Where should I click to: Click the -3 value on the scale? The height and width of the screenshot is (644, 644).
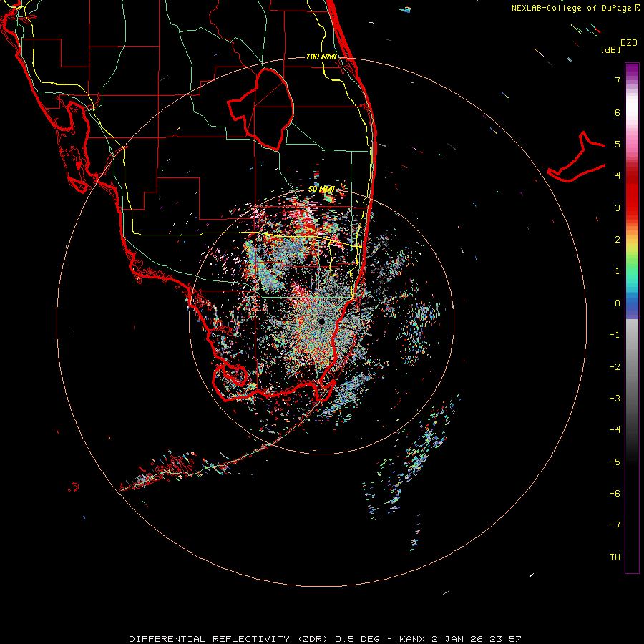click(615, 399)
